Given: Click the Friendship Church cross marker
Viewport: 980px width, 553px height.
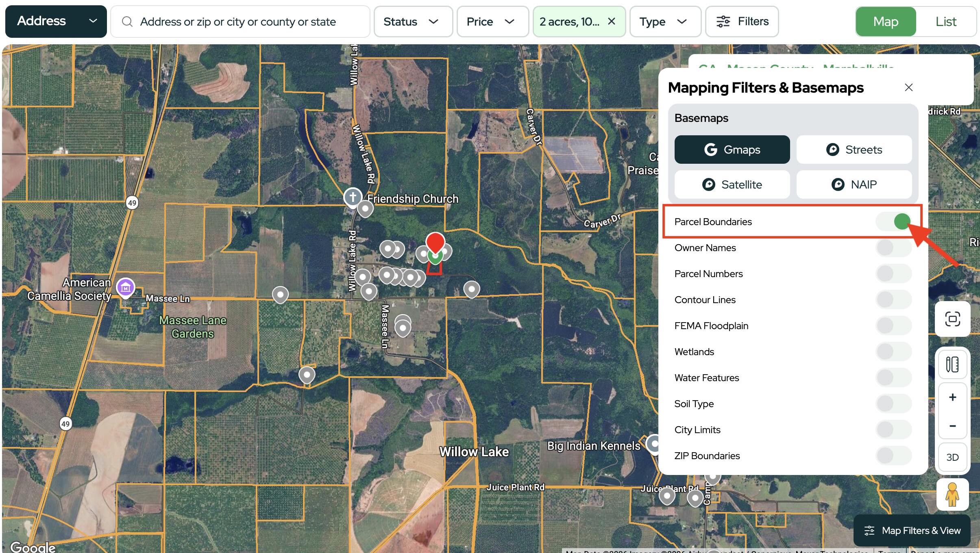Looking at the screenshot, I should click(353, 197).
